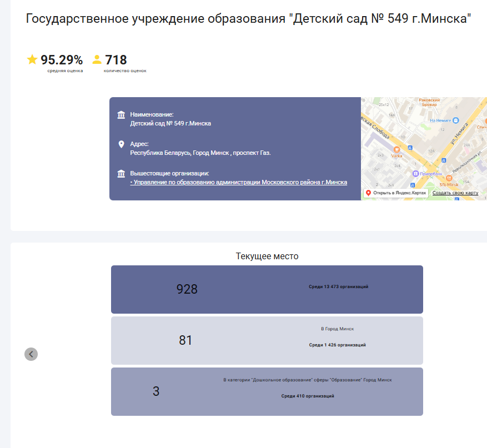The image size is (487, 448).
Task: Click the Создать свою карту link
Action: point(455,193)
